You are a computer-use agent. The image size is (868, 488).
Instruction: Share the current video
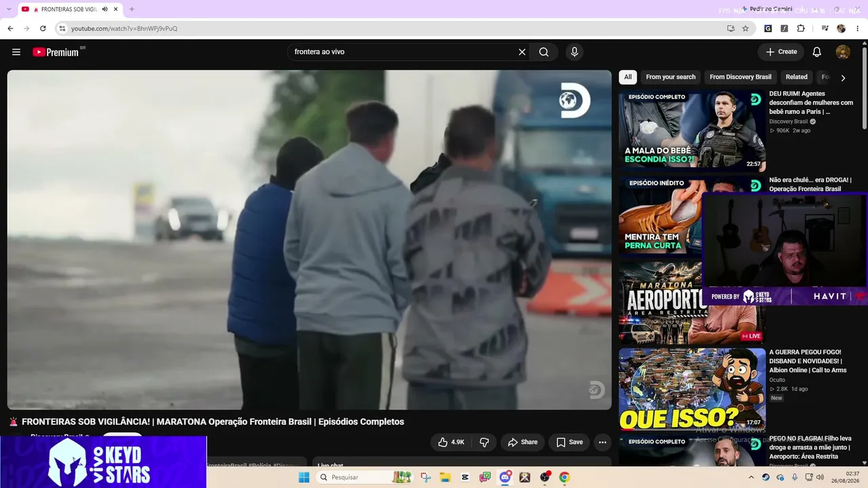(x=522, y=442)
